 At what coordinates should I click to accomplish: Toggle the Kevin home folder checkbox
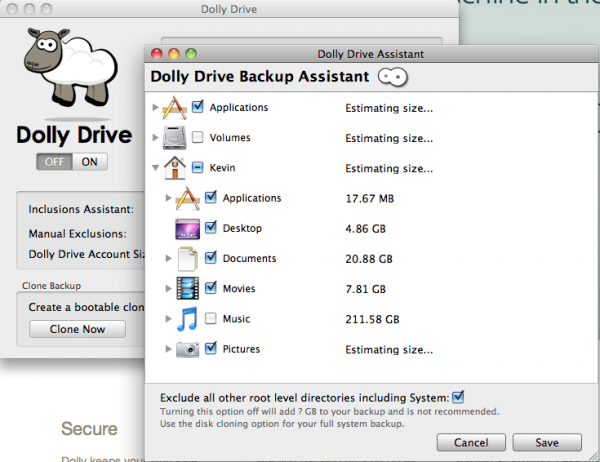(197, 167)
